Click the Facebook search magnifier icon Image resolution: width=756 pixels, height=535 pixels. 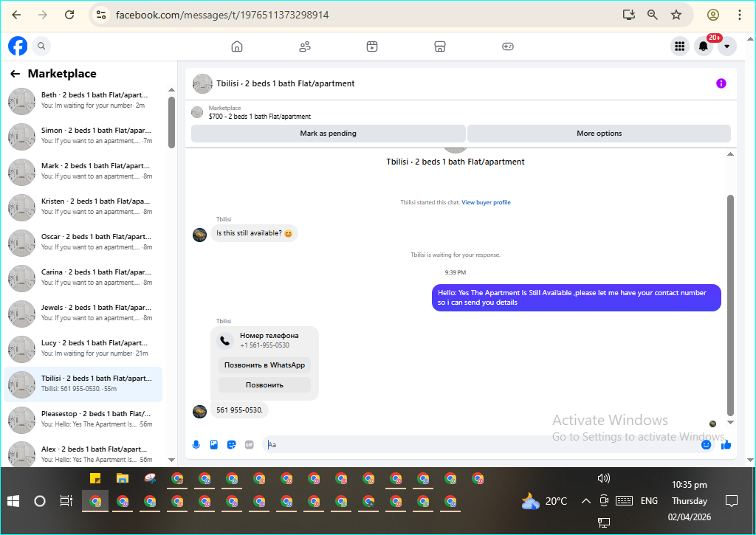click(x=41, y=46)
